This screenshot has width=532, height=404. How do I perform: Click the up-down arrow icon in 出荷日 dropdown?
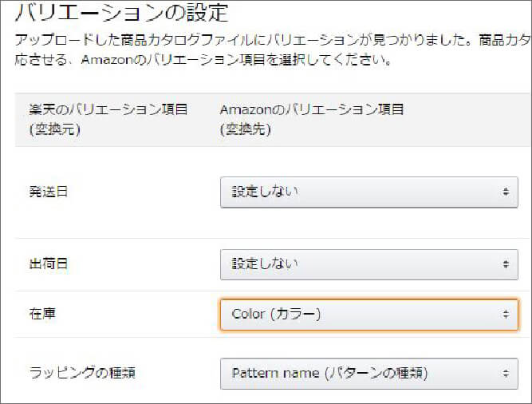[506, 263]
